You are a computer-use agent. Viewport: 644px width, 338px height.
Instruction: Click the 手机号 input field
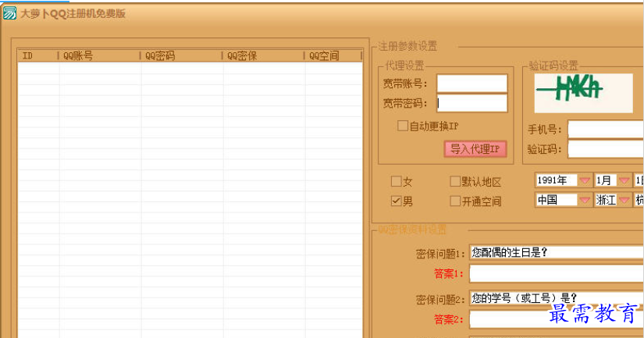[606, 130]
